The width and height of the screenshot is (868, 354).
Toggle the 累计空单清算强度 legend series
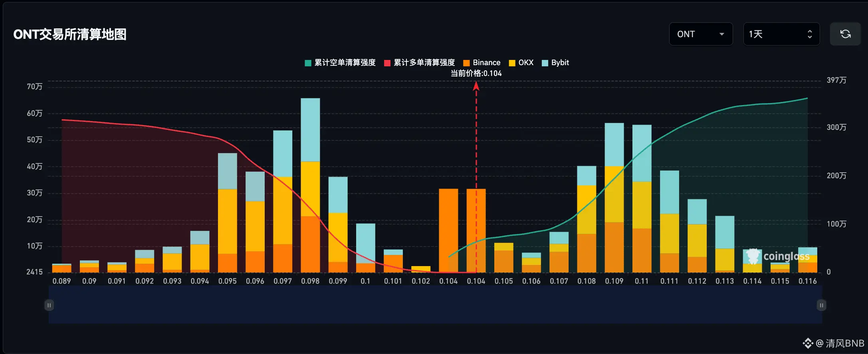click(340, 63)
